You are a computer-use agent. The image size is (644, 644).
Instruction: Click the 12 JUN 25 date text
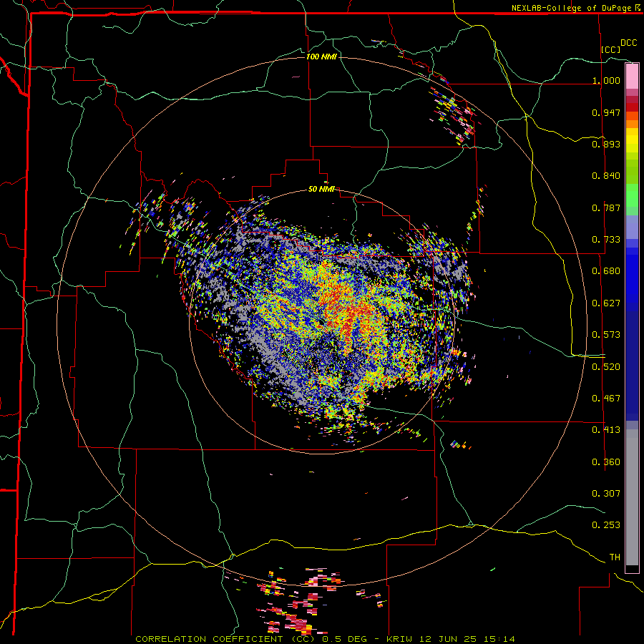448,639
